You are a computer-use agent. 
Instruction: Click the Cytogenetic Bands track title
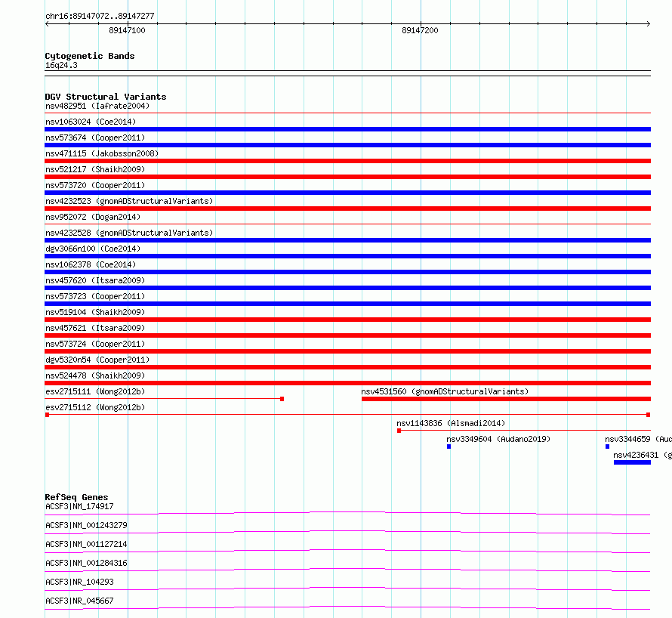pyautogui.click(x=90, y=56)
